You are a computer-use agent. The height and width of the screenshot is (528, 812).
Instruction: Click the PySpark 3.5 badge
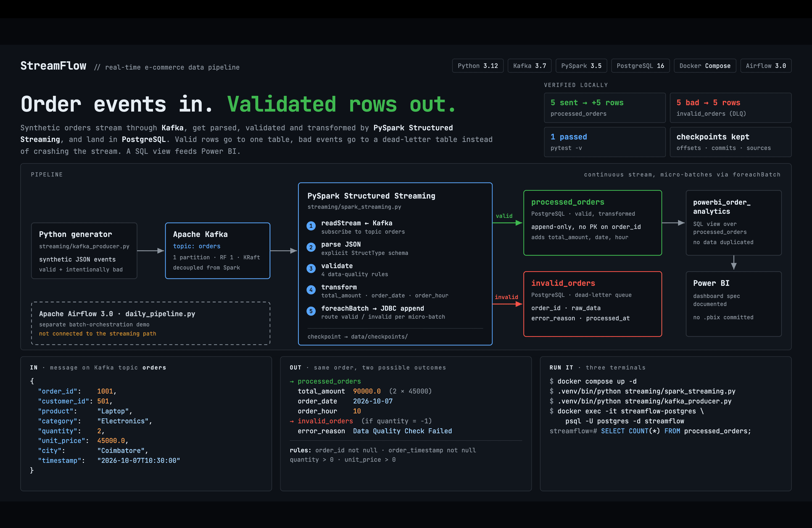click(581, 66)
